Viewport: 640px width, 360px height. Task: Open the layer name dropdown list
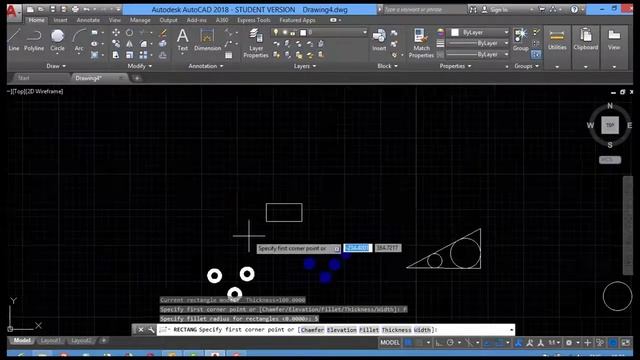point(364,32)
